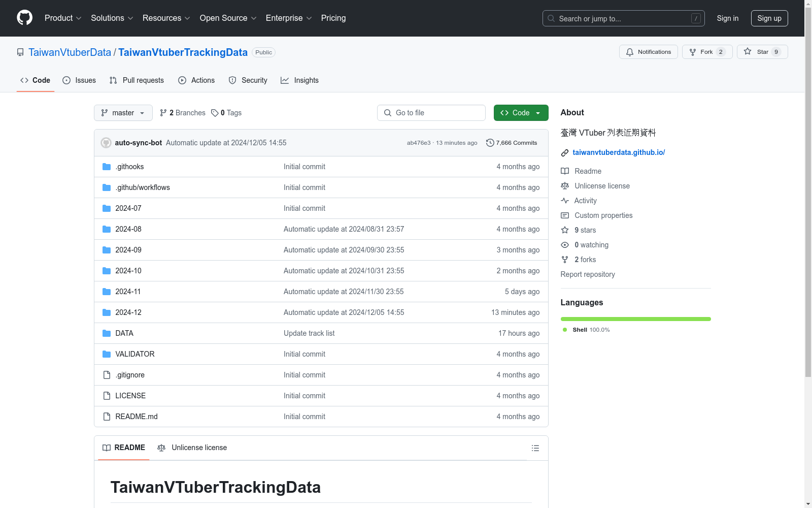This screenshot has height=508, width=812.
Task: Open the Pricing link
Action: point(333,18)
